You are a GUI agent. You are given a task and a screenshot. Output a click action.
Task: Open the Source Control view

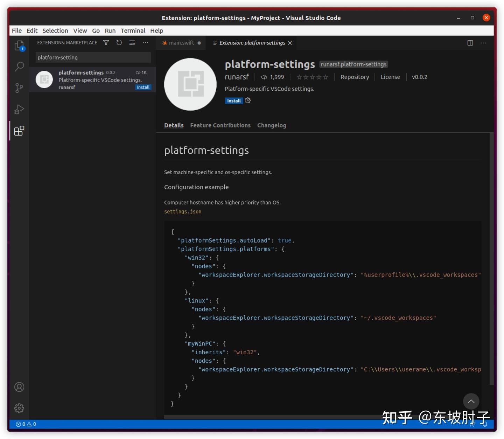(x=19, y=88)
